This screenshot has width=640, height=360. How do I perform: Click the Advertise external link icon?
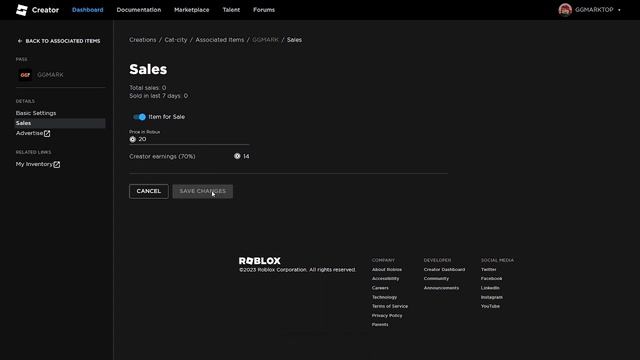47,133
